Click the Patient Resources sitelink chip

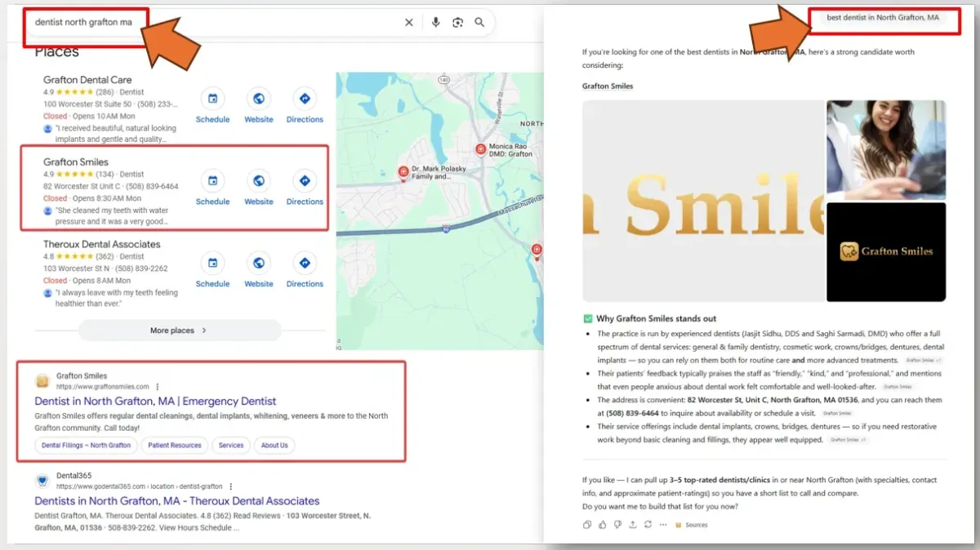tap(175, 446)
